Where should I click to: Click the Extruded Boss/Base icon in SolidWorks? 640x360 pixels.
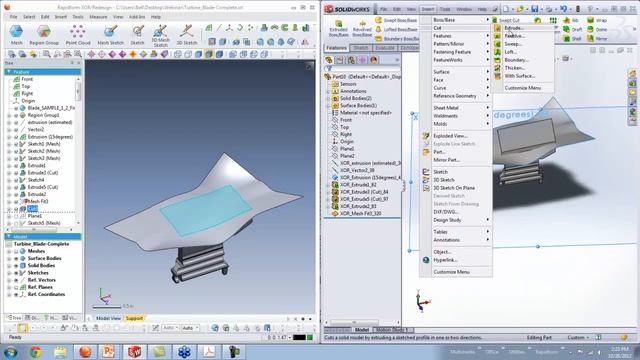point(338,28)
